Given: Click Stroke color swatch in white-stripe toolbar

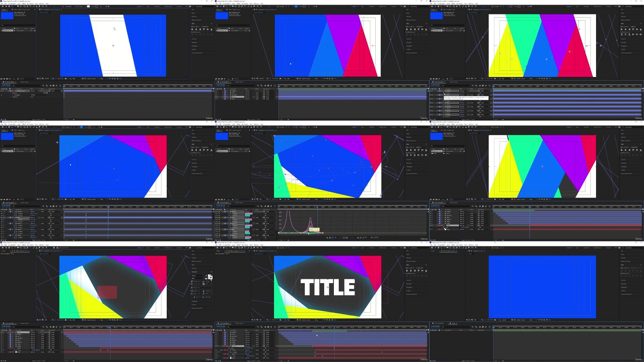Looking at the screenshot, I should coord(97,6).
